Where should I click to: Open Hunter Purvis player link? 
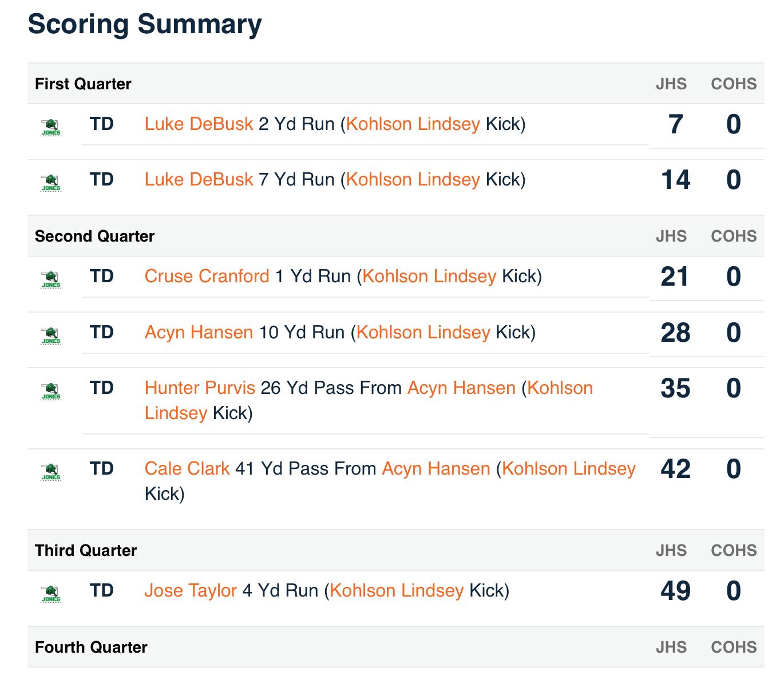click(x=200, y=388)
